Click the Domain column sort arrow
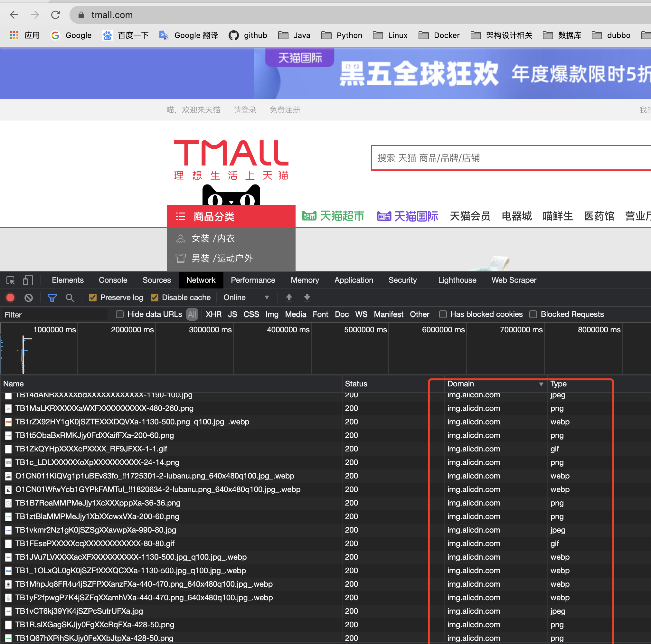651x644 pixels. pyautogui.click(x=541, y=384)
